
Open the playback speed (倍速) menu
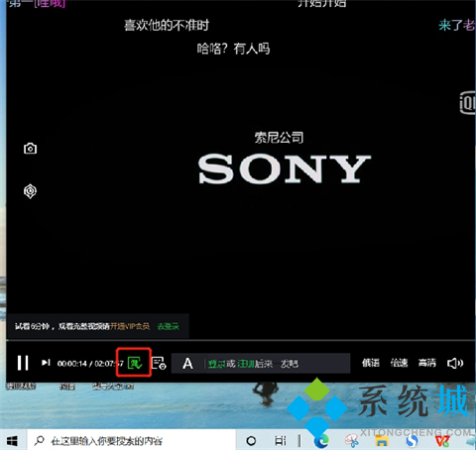click(x=399, y=363)
